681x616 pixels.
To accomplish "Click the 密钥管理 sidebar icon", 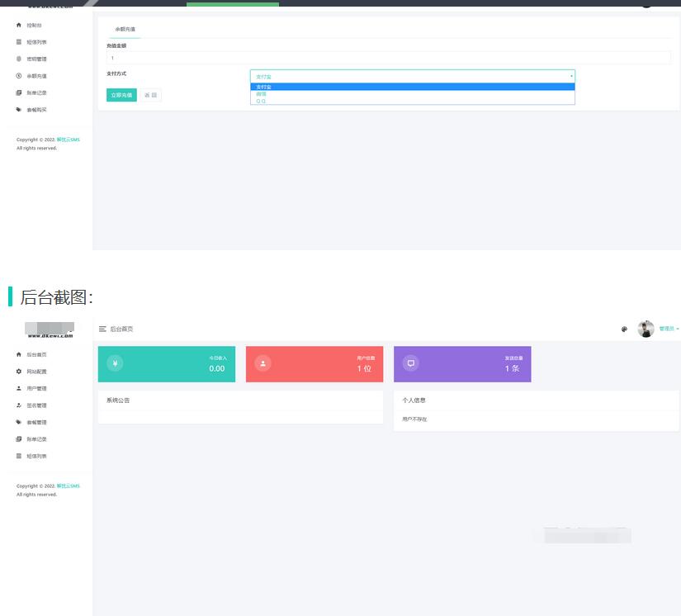I will (x=19, y=59).
